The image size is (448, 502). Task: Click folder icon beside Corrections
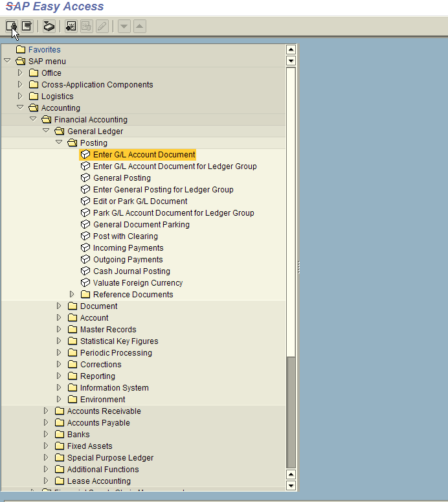73,364
